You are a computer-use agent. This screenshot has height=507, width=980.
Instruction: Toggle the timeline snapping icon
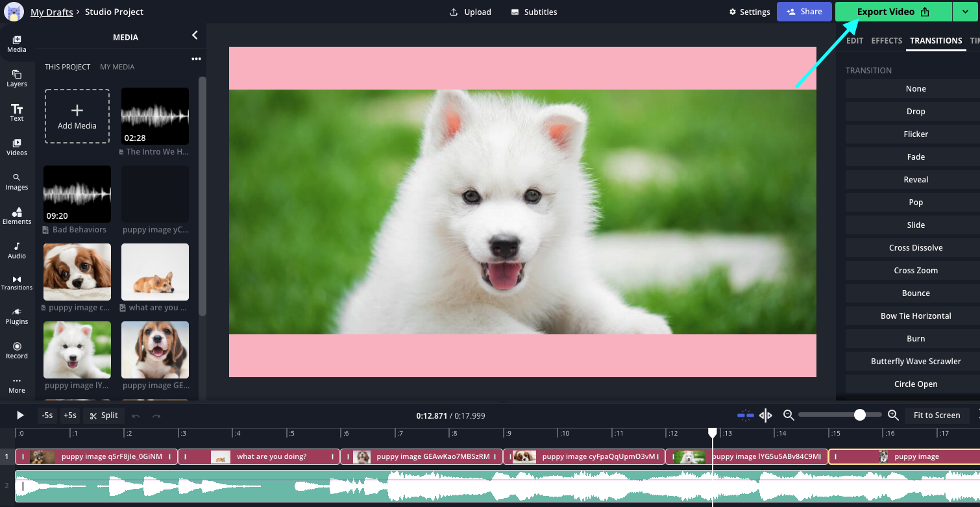click(x=746, y=415)
